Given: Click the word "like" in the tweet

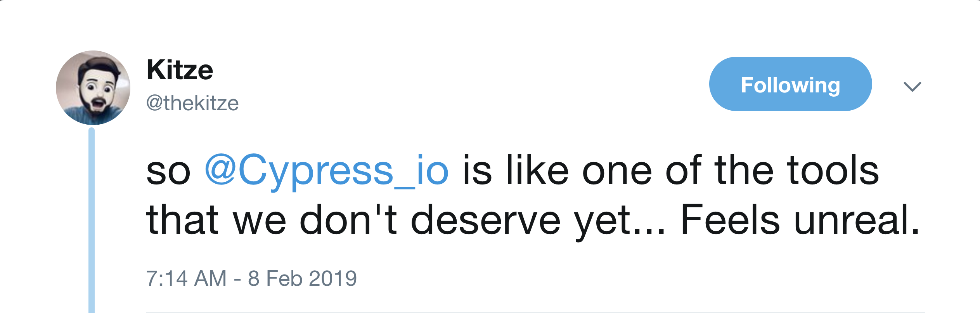Looking at the screenshot, I should tap(537, 171).
